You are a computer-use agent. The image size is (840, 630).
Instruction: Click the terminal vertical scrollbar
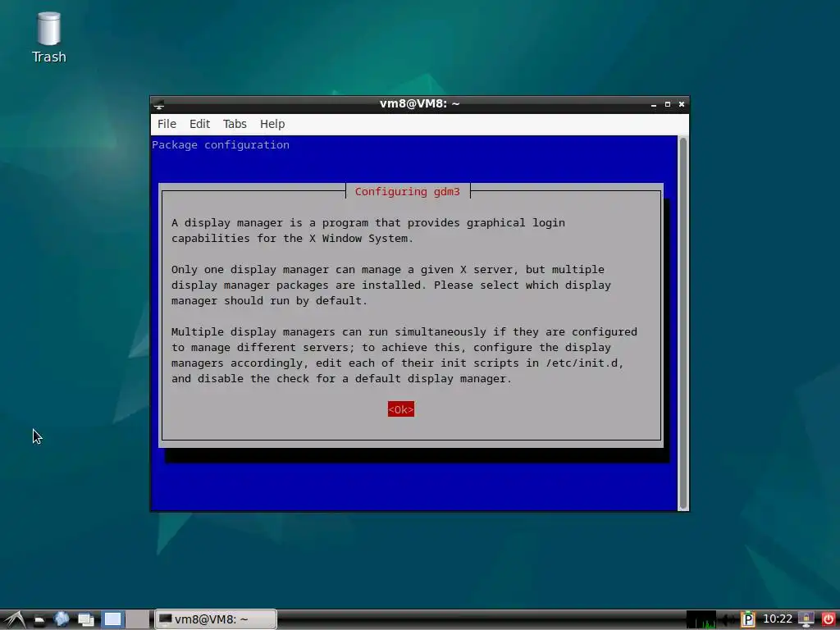pyautogui.click(x=683, y=323)
